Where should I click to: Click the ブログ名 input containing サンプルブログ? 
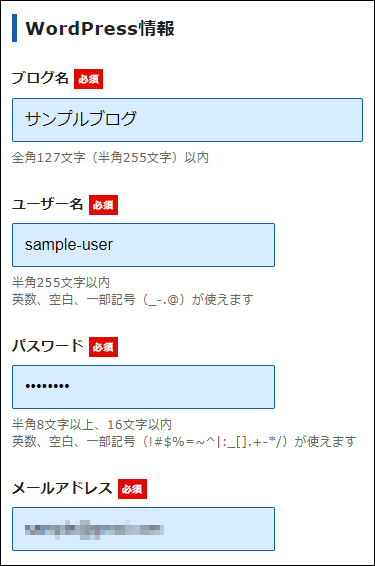pos(187,120)
